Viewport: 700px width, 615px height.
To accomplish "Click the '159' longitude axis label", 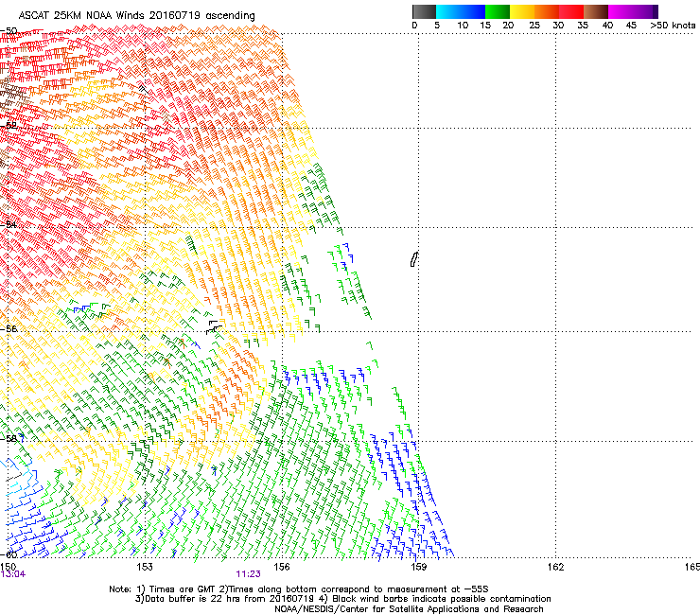I will click(x=418, y=567).
